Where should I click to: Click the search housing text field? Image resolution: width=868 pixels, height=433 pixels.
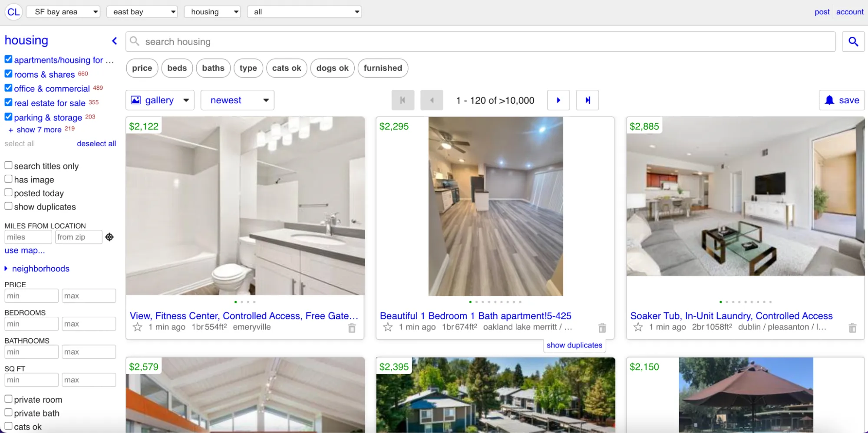480,42
